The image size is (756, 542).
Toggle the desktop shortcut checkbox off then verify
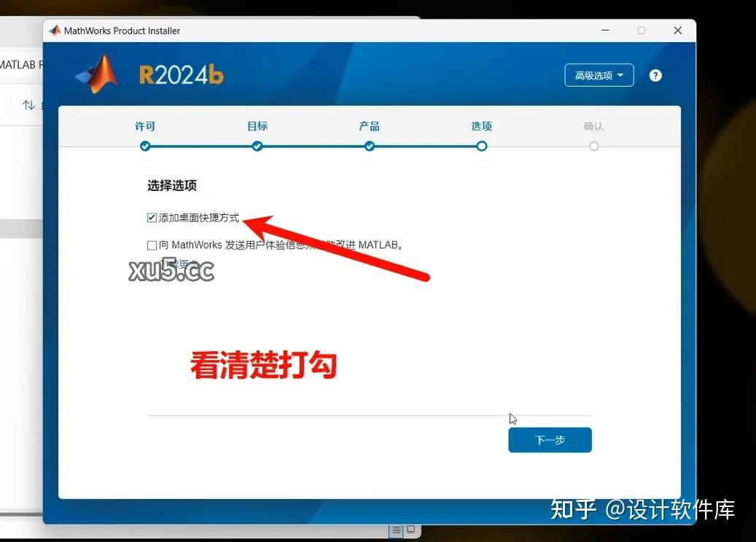click(x=151, y=217)
